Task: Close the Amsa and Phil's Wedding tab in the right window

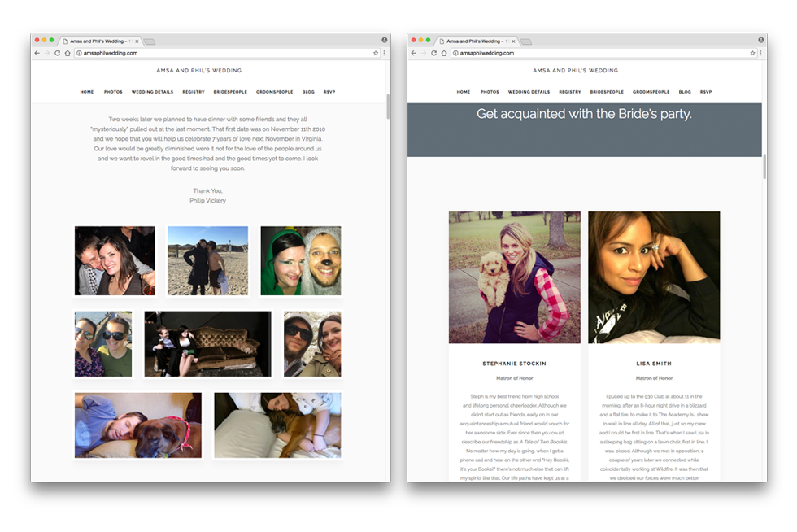Action: click(x=513, y=41)
